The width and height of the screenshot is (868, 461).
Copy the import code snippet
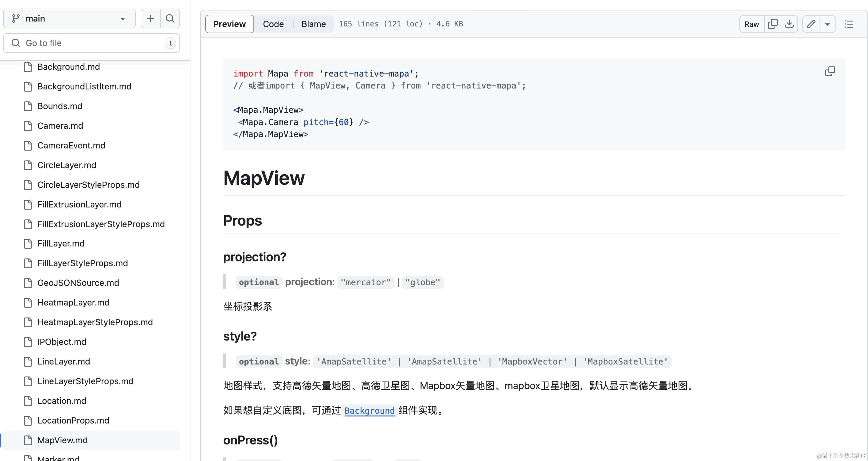[830, 72]
